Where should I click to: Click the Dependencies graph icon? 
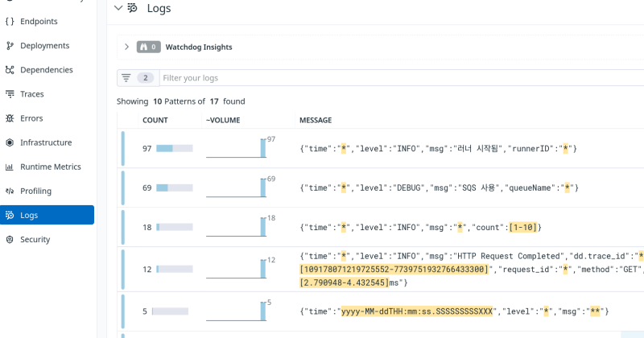click(x=10, y=70)
